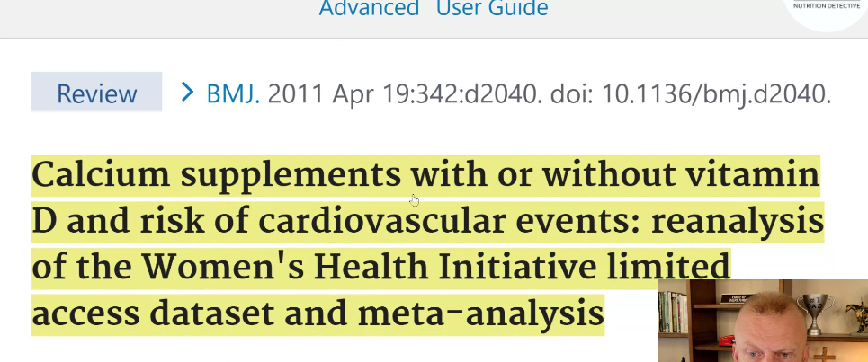Click the blue chevron before BMJ
This screenshot has height=362, width=868.
[x=187, y=92]
